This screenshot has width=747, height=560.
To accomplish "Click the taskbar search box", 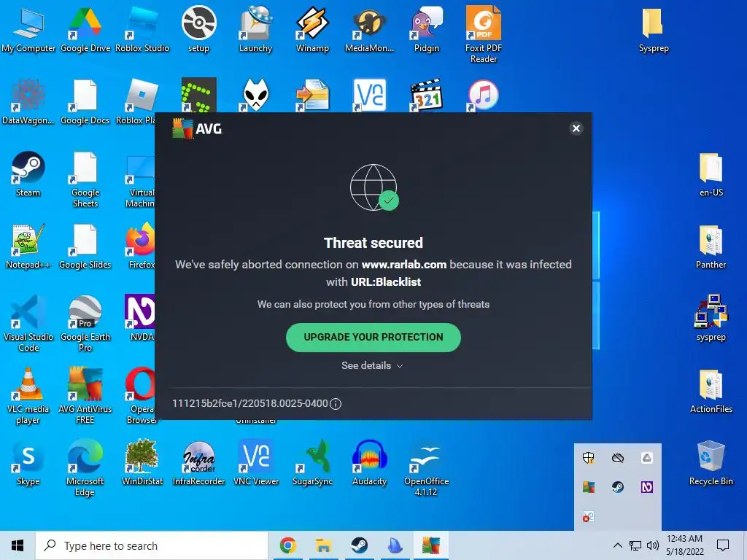I will coord(152,545).
